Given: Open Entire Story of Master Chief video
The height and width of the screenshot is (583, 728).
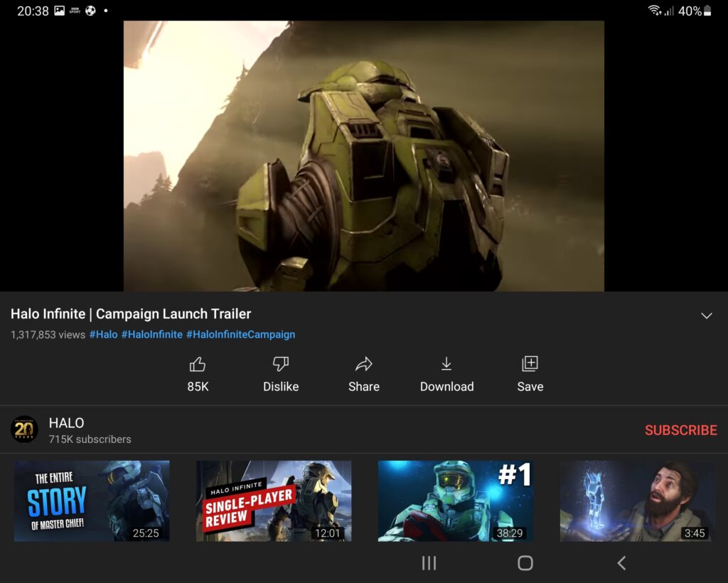Looking at the screenshot, I should click(92, 501).
